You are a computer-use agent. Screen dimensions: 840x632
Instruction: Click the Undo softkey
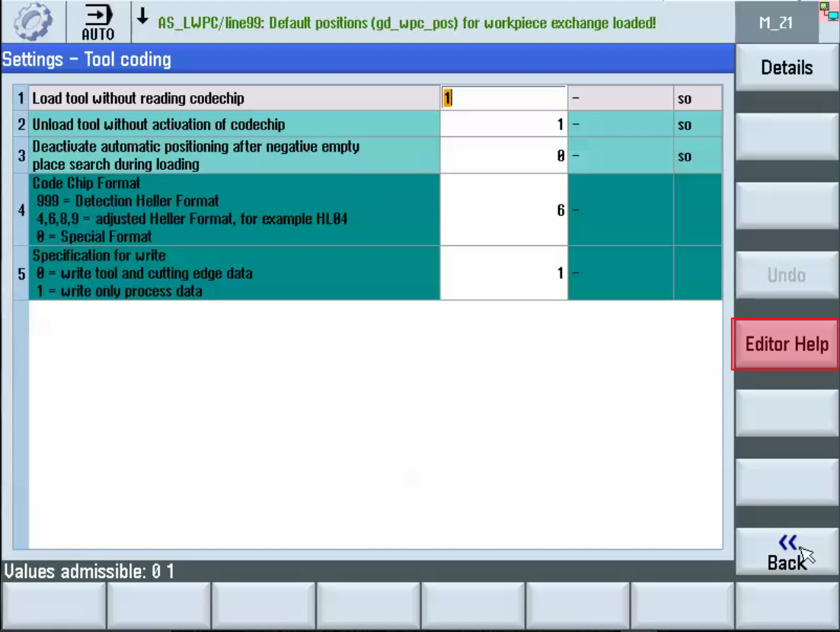787,275
